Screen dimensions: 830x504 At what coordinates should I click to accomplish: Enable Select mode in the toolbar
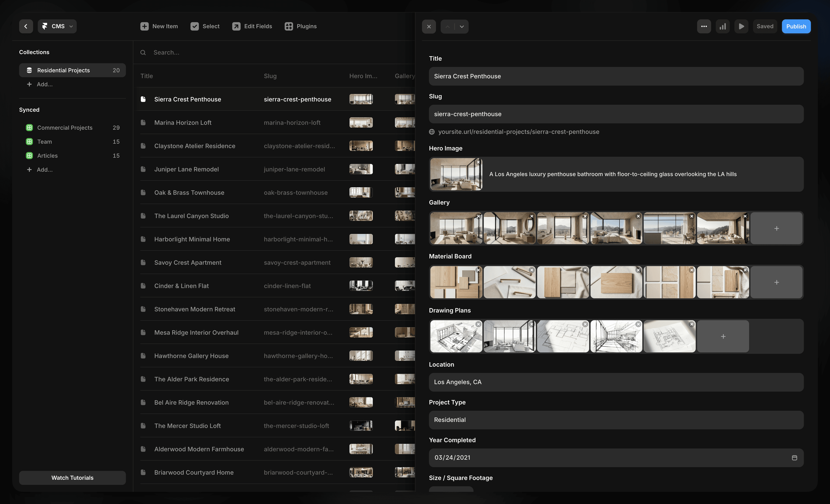coord(204,26)
